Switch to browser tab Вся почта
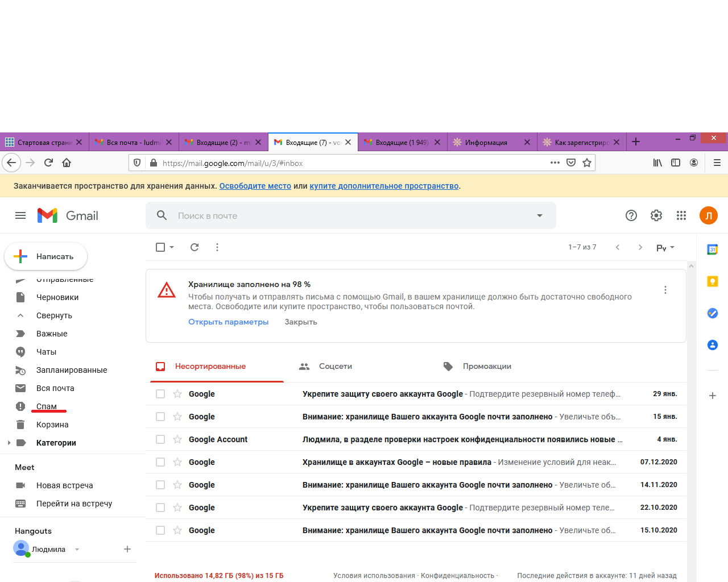Viewport: 728px width, 582px height. coord(134,142)
